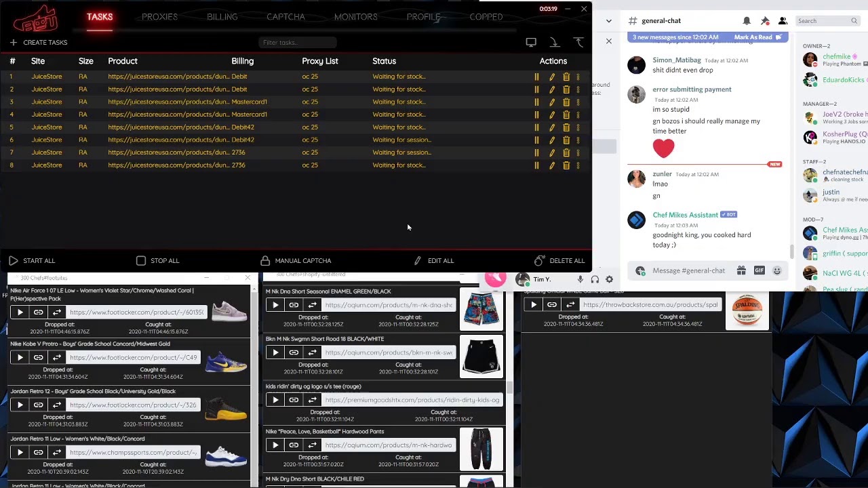Click the attach file plus icon in Discord
The height and width of the screenshot is (488, 868).
[x=640, y=270]
